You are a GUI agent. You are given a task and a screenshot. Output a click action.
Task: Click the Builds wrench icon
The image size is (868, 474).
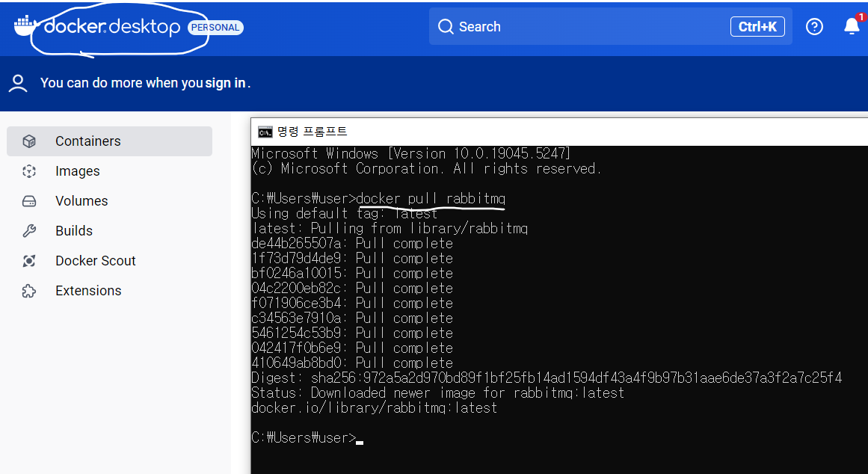pyautogui.click(x=29, y=231)
